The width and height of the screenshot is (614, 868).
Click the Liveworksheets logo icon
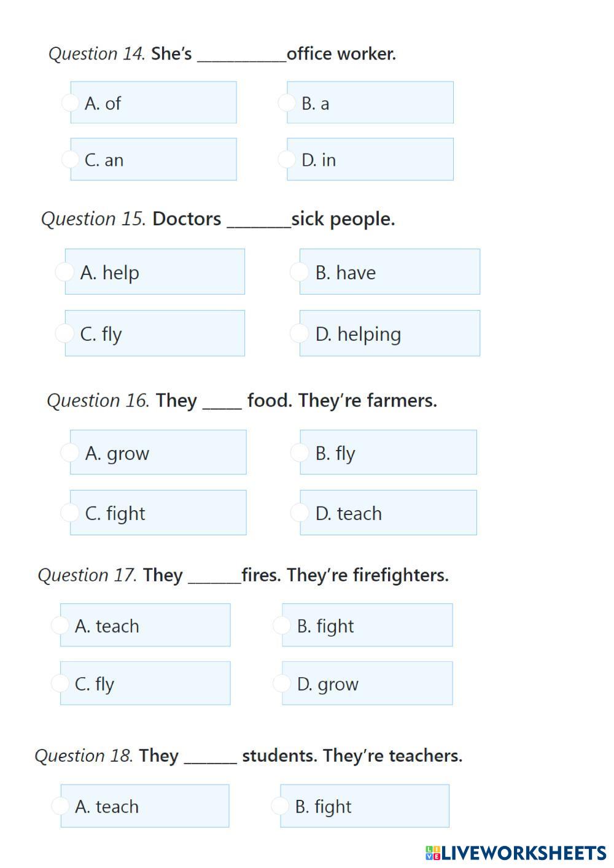(433, 853)
